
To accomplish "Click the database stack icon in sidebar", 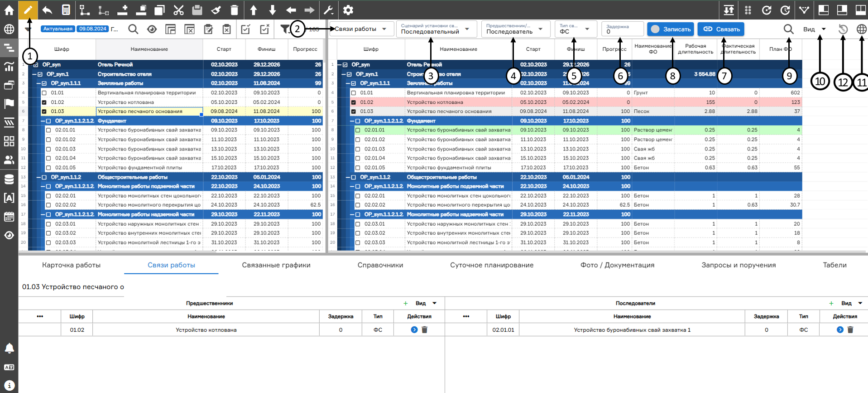I will (9, 179).
